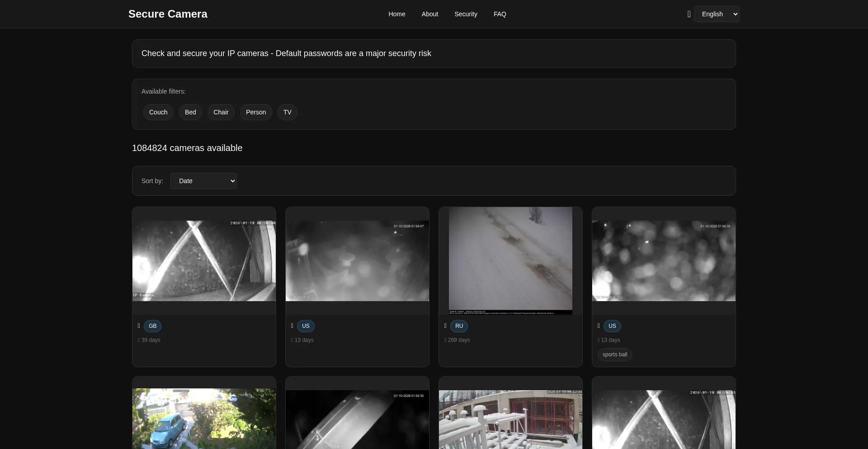Enable the Couch filter
868x449 pixels.
tap(158, 112)
